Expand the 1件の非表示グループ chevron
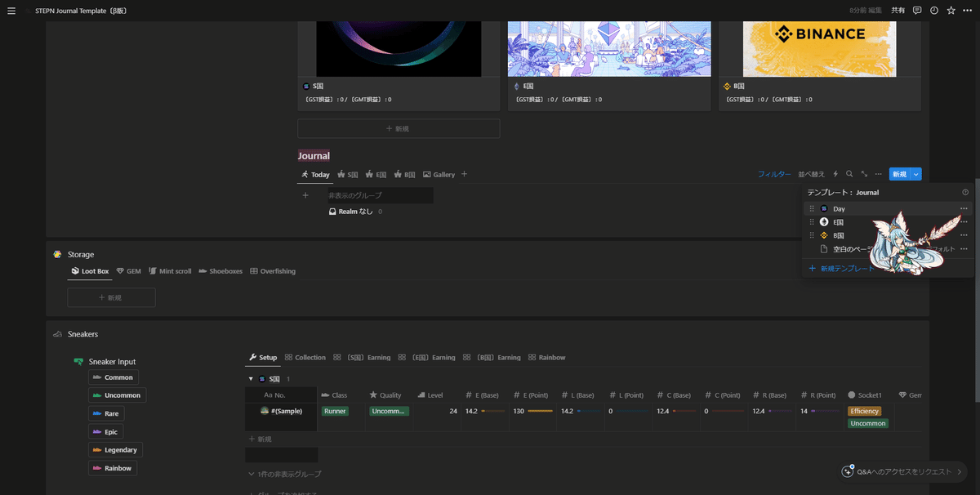 (251, 474)
